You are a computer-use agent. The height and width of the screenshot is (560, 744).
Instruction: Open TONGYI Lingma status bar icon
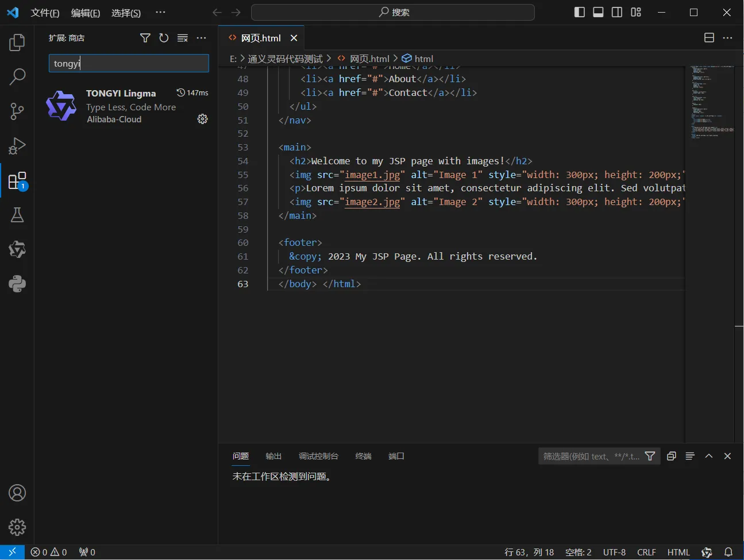(707, 552)
